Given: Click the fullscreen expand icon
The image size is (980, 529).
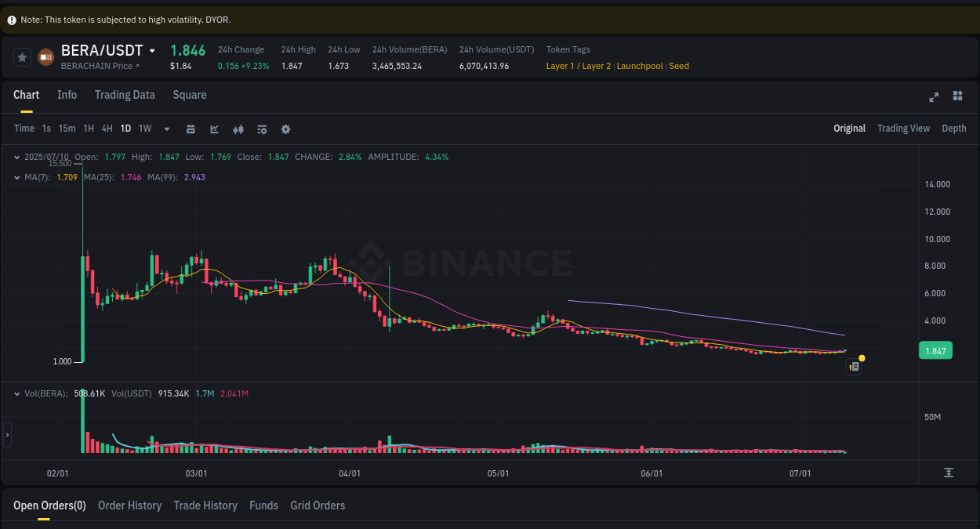Looking at the screenshot, I should tap(933, 96).
